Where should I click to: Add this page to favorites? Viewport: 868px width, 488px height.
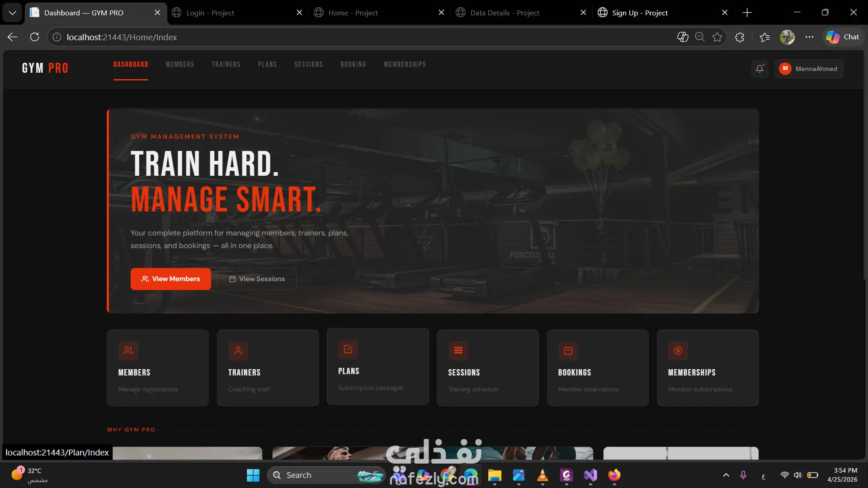[717, 37]
